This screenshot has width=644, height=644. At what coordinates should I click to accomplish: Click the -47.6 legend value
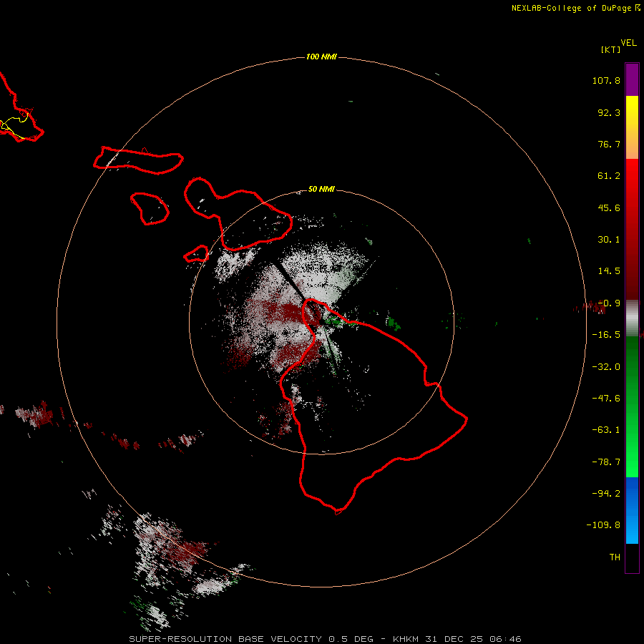point(606,399)
